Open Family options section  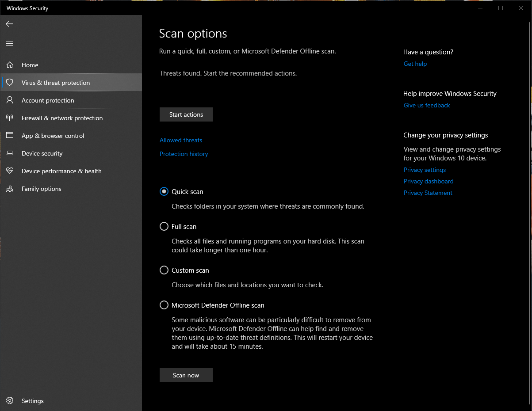[x=71, y=189]
